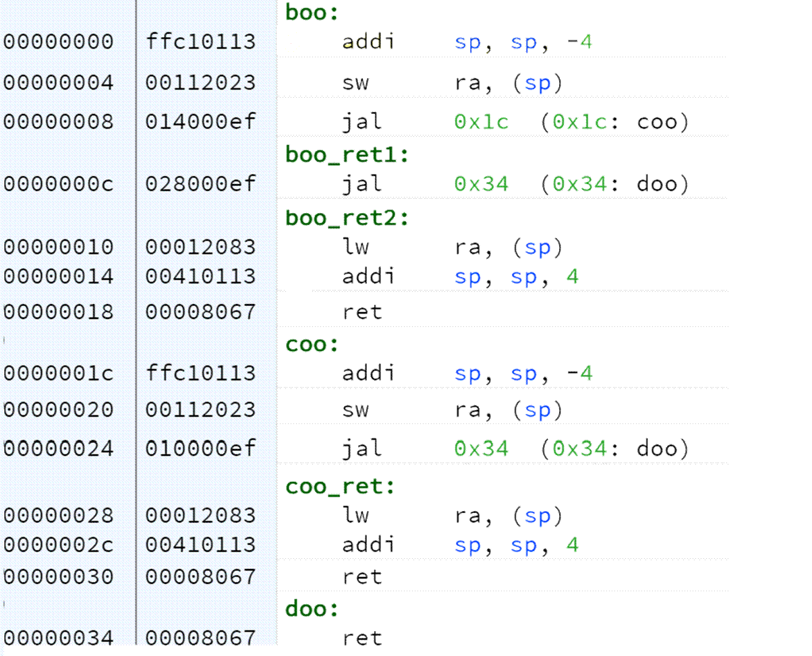Click address 0000000c
Viewport: 812px width, 656px height.
(59, 184)
